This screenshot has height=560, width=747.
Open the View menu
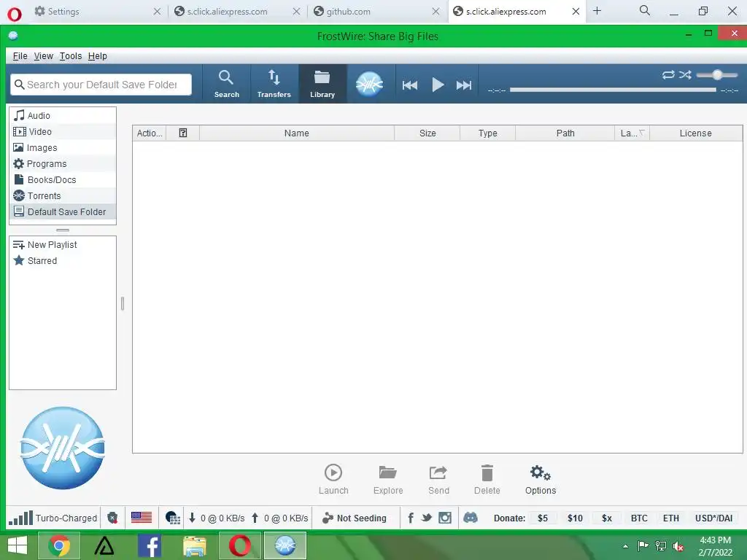tap(43, 56)
